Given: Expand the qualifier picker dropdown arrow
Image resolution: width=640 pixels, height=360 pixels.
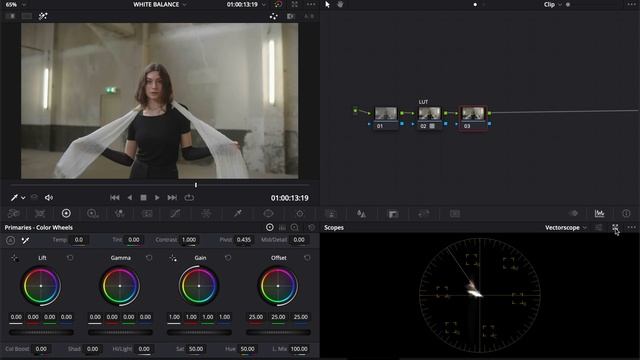Looking at the screenshot, I should pos(23,198).
